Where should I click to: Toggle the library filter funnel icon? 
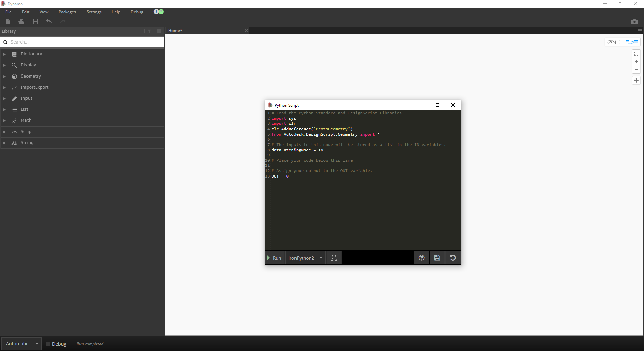[x=149, y=31]
